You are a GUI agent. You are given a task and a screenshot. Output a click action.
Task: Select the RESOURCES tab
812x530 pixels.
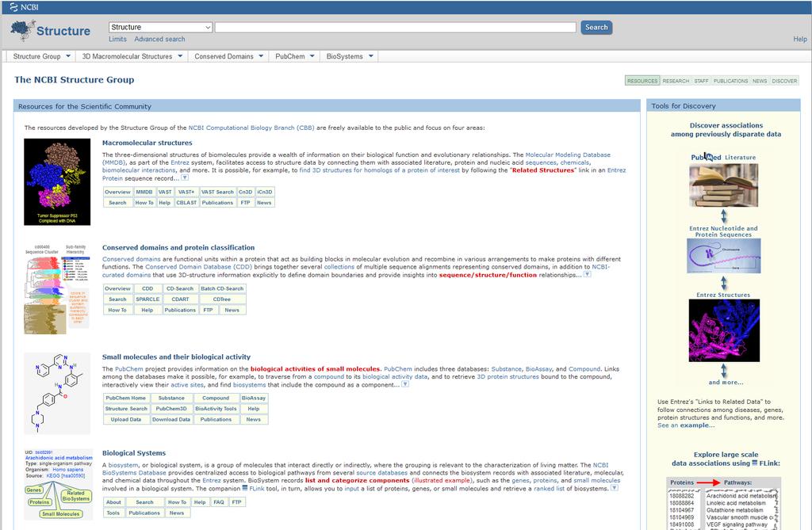(642, 81)
